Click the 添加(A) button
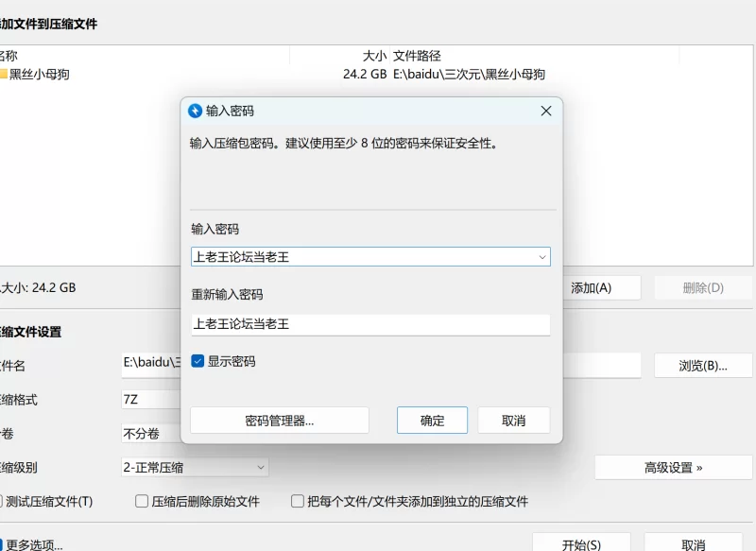 coord(602,288)
